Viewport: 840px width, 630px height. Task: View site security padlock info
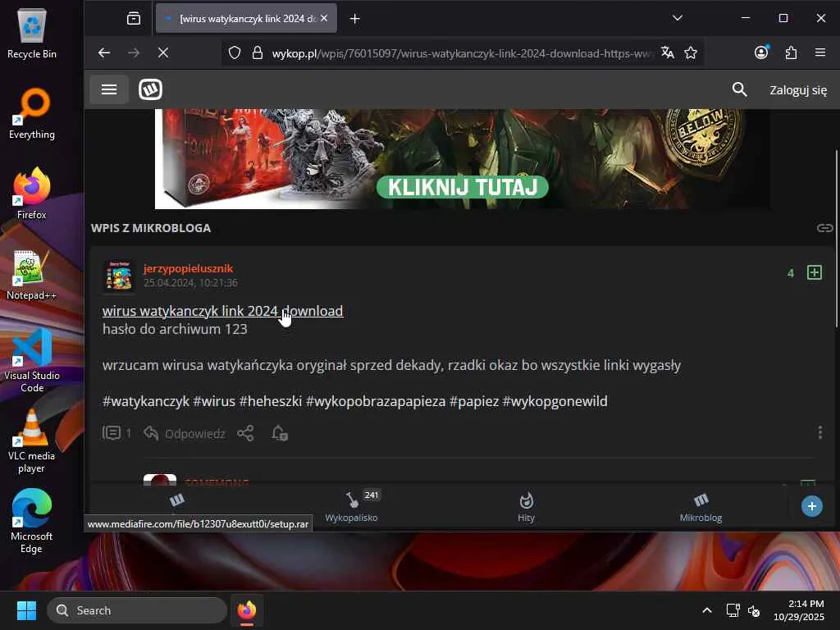tap(257, 52)
